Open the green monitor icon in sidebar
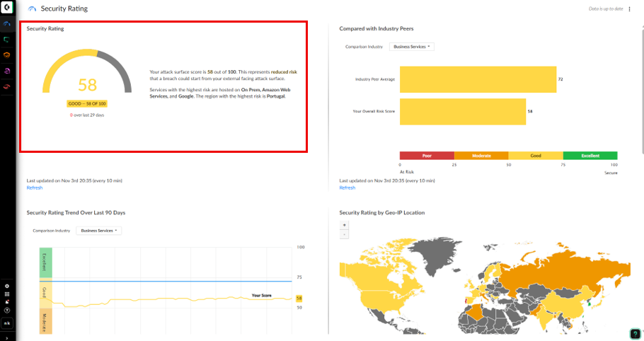Viewport: 644px width, 341px height. pos(7,40)
